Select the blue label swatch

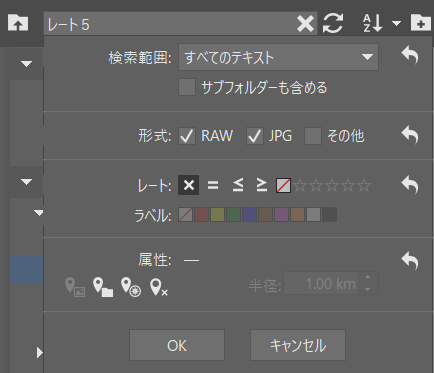[249, 215]
